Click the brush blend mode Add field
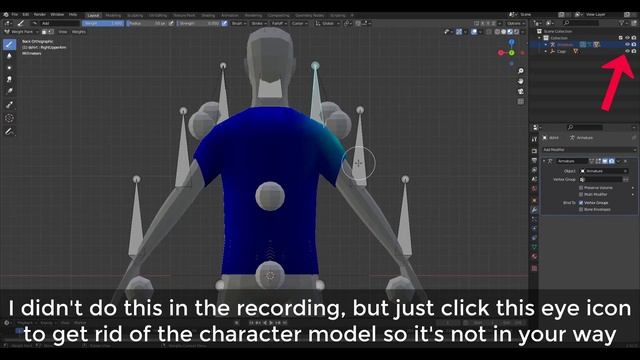Screen dimensions: 640x360 [x=60, y=23]
